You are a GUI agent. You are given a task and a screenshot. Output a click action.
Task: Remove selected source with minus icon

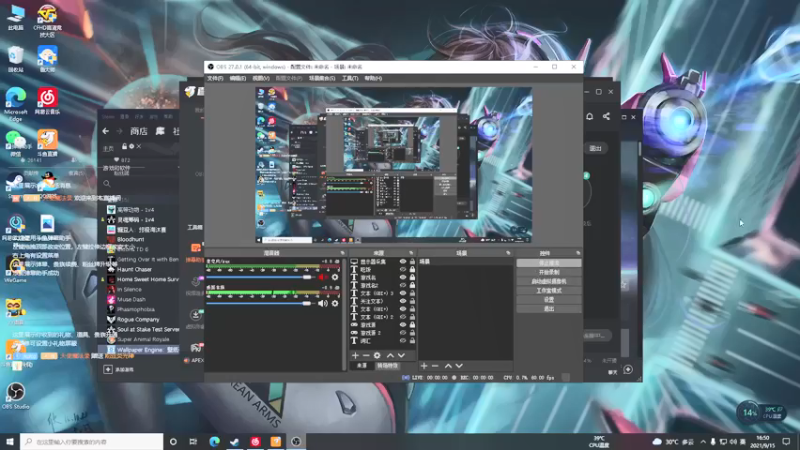click(x=366, y=355)
